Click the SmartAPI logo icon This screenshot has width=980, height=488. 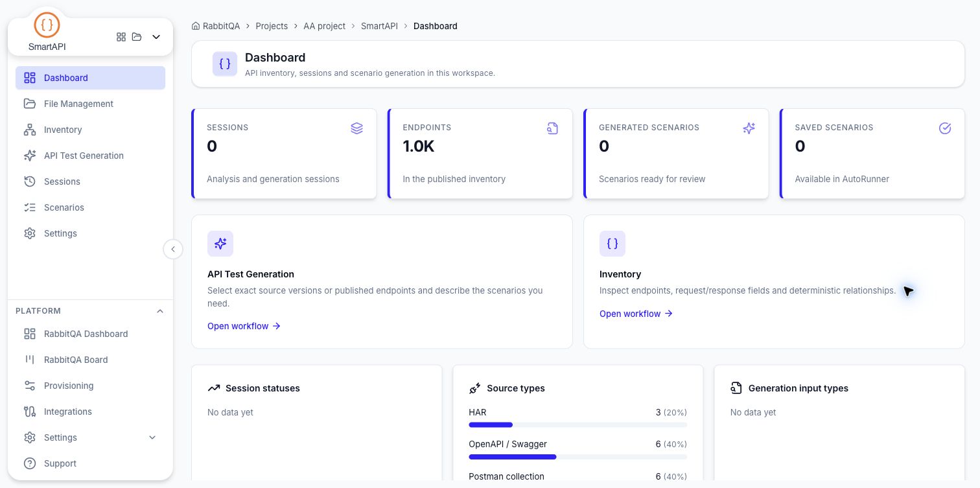(x=47, y=25)
